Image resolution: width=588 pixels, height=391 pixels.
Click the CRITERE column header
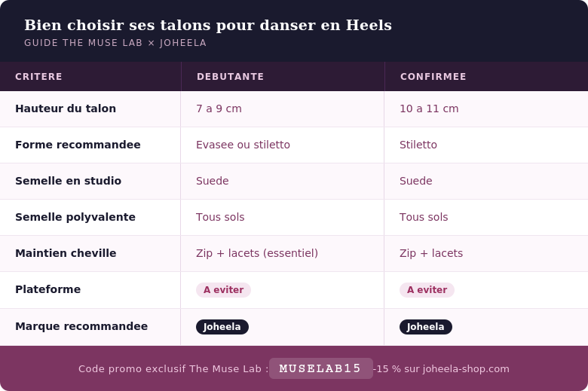39,77
